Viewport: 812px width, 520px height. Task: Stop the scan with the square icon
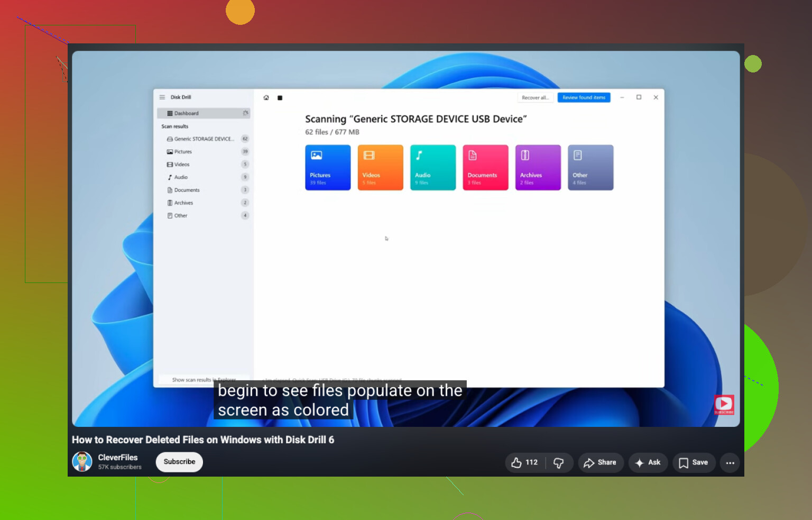pos(280,98)
